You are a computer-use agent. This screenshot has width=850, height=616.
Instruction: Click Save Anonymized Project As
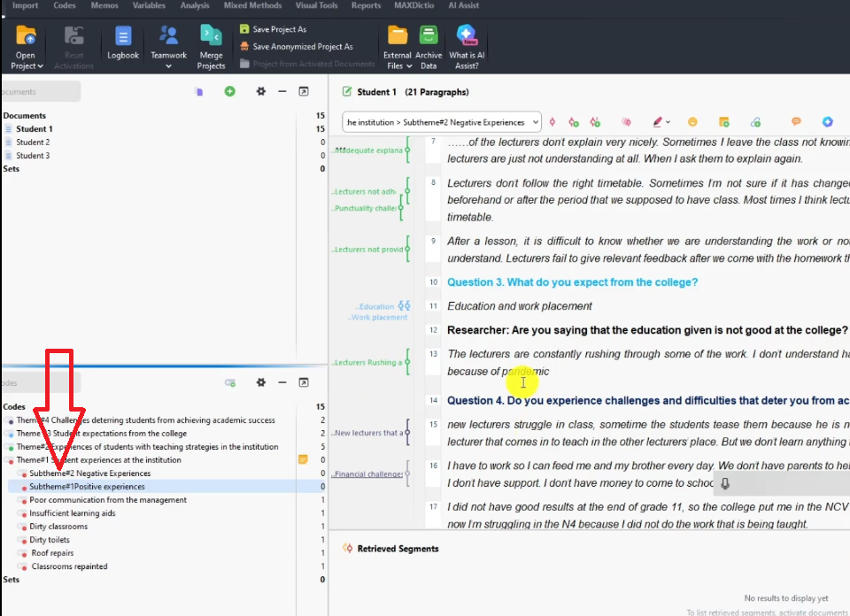(x=297, y=47)
